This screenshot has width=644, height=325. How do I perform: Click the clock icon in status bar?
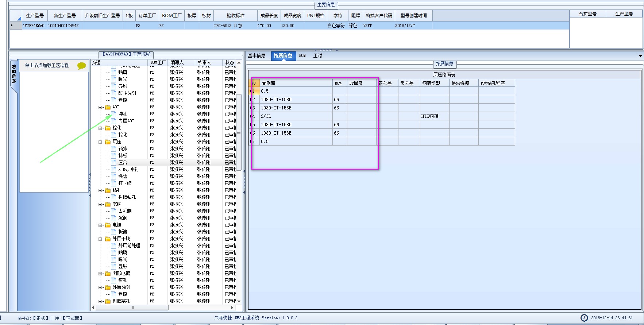pyautogui.click(x=584, y=318)
